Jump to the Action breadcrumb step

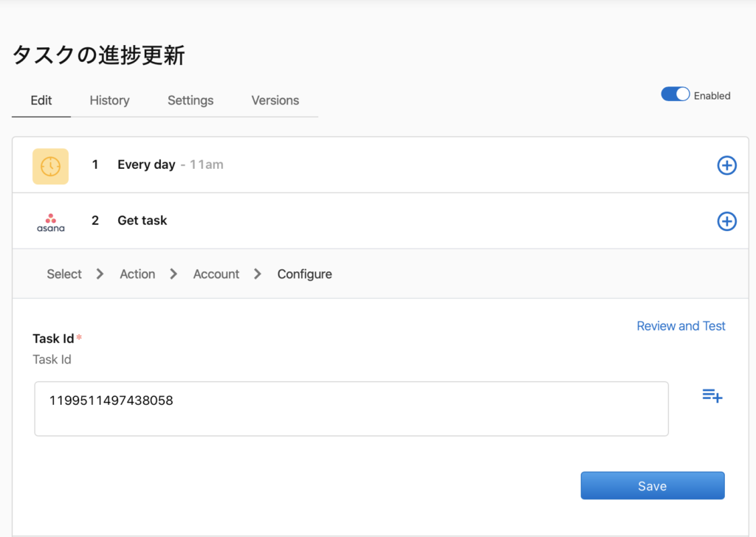(137, 274)
